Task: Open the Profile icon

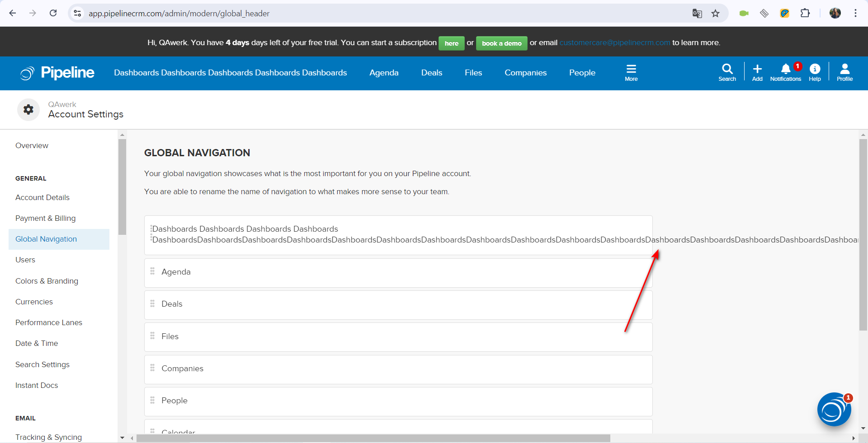Action: [844, 72]
